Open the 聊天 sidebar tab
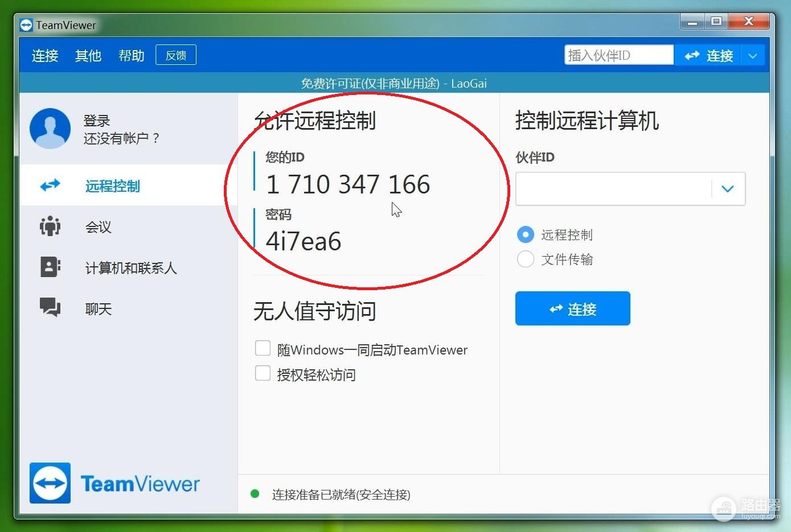This screenshot has height=532, width=791. coord(128,308)
